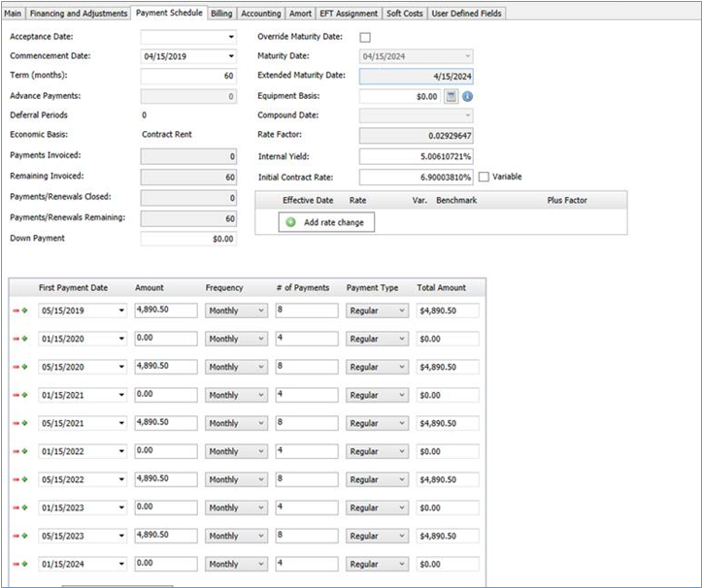Open the Financing and Adjustments tab
The image size is (703, 588).
point(79,14)
